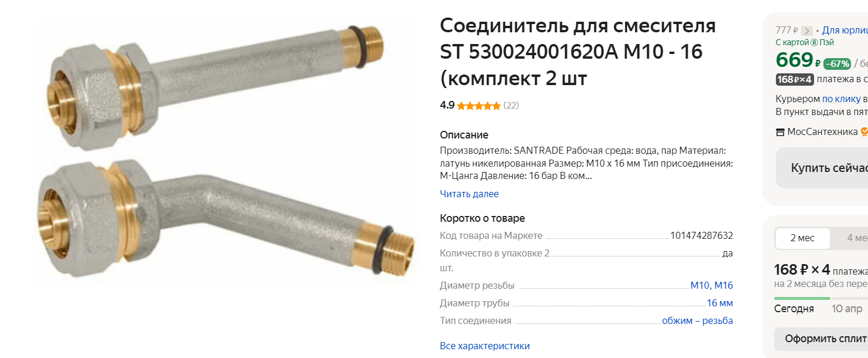Expand the price details chevron next to 777 ₽
Screen dimensions: 868x358
click(807, 31)
